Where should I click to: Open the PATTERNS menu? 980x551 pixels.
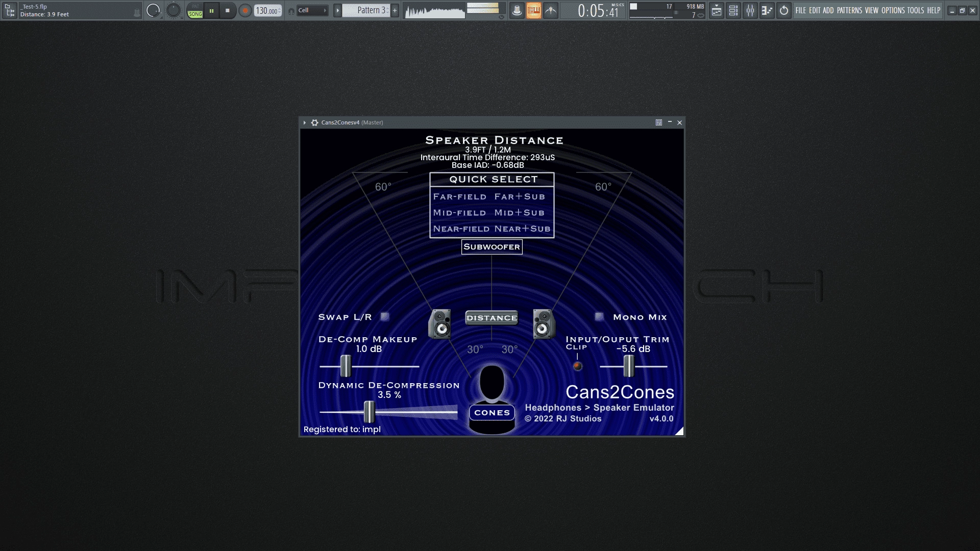point(849,10)
